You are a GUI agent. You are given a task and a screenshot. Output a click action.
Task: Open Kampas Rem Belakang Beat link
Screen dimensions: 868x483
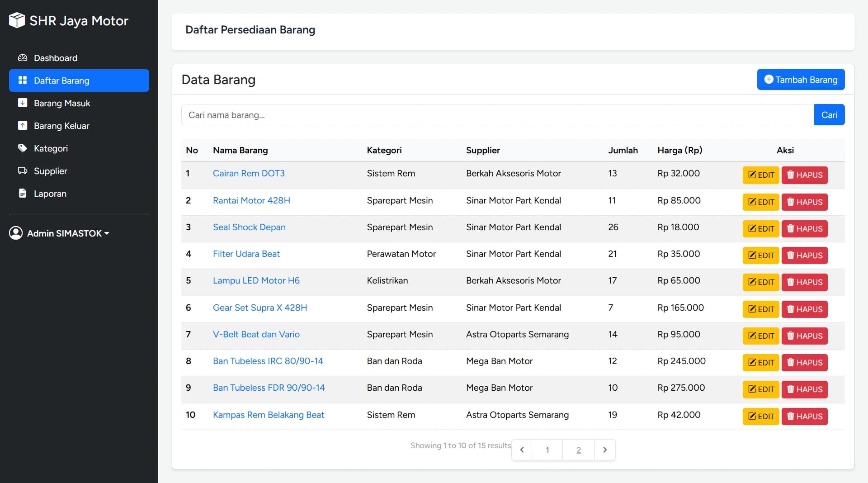pos(269,415)
